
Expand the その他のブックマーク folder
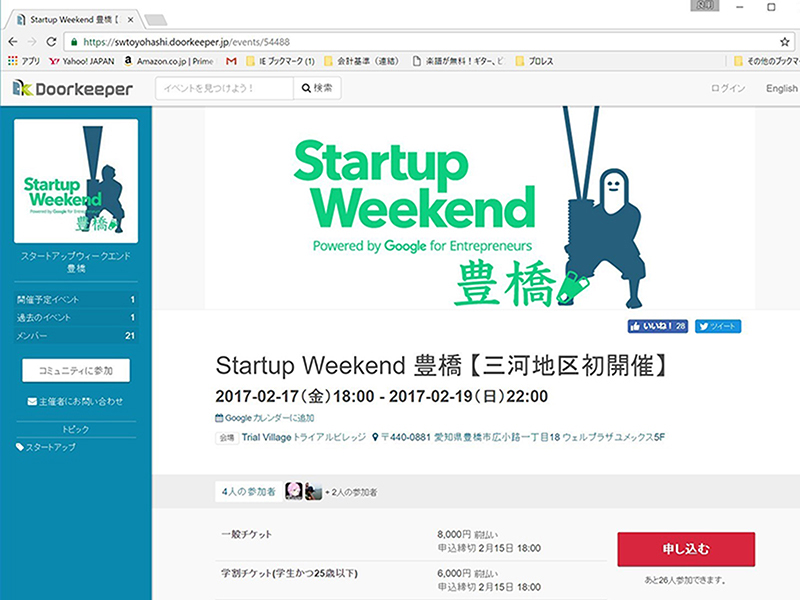pos(764,61)
